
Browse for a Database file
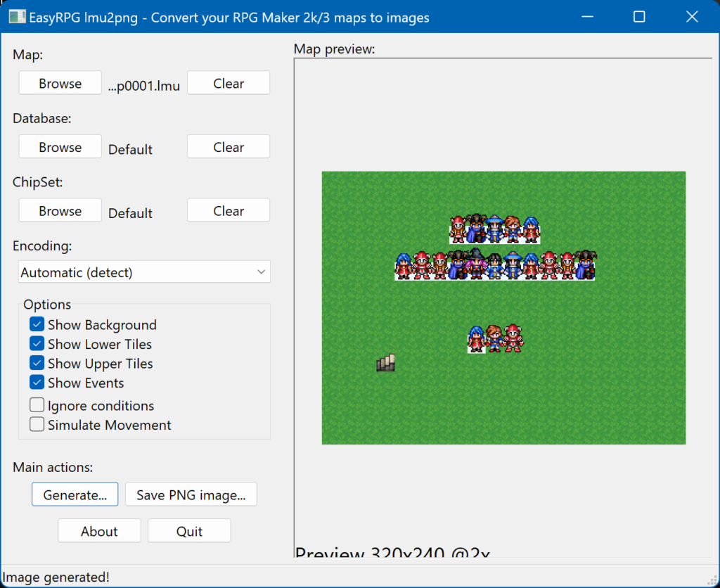[60, 146]
